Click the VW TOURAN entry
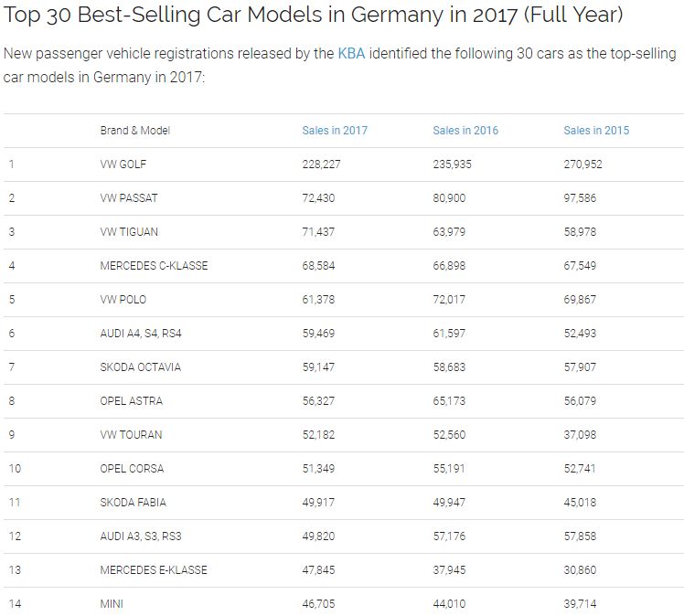Viewport: 684px width, 616px height. 131,435
